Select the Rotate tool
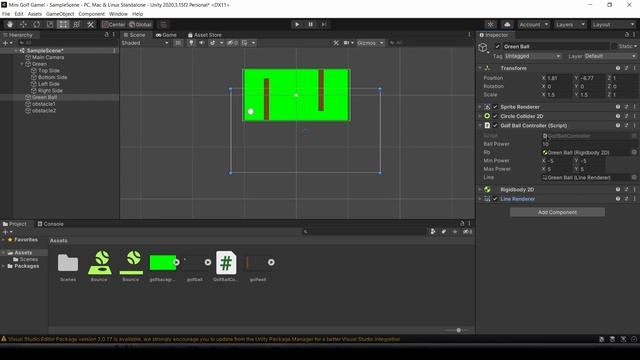The height and width of the screenshot is (360, 640). (36, 24)
